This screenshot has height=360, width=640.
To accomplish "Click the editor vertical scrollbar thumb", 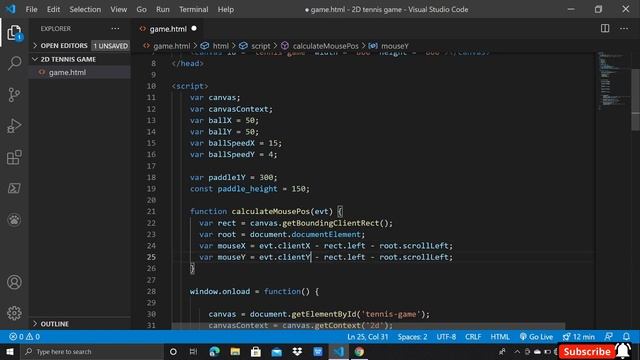I will (x=636, y=100).
